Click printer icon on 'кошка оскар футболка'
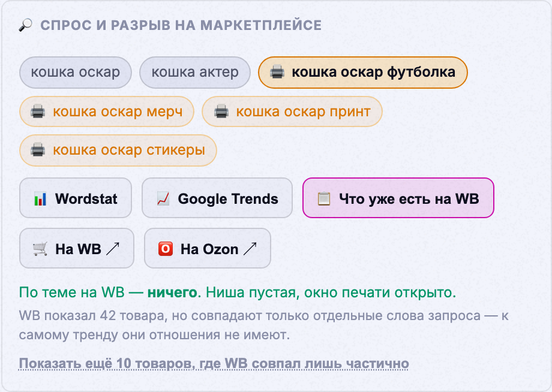The height and width of the screenshot is (392, 552). click(277, 72)
